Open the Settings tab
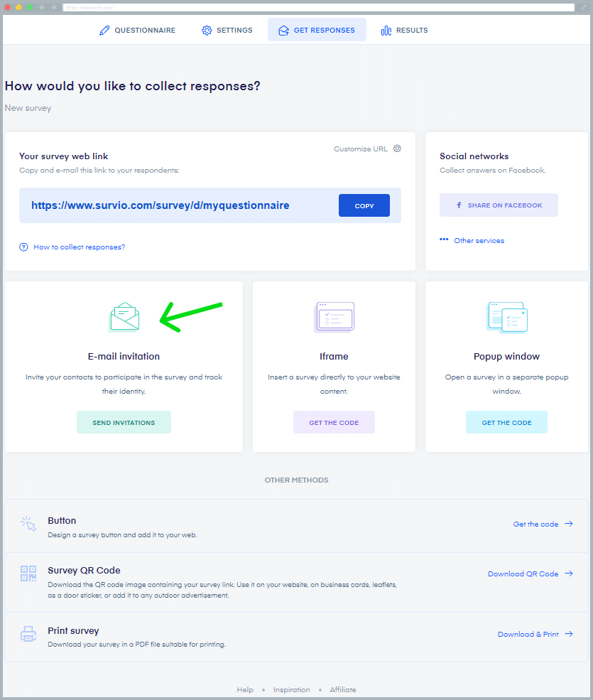Screen dimensions: 593x700 pyautogui.click(x=227, y=31)
